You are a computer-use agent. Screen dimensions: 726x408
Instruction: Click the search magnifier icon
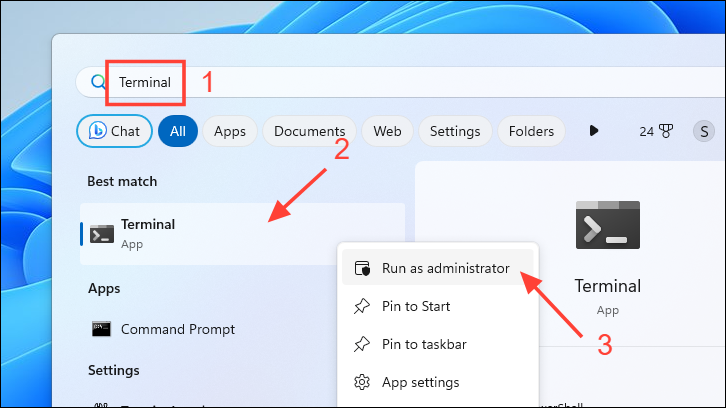(x=98, y=82)
